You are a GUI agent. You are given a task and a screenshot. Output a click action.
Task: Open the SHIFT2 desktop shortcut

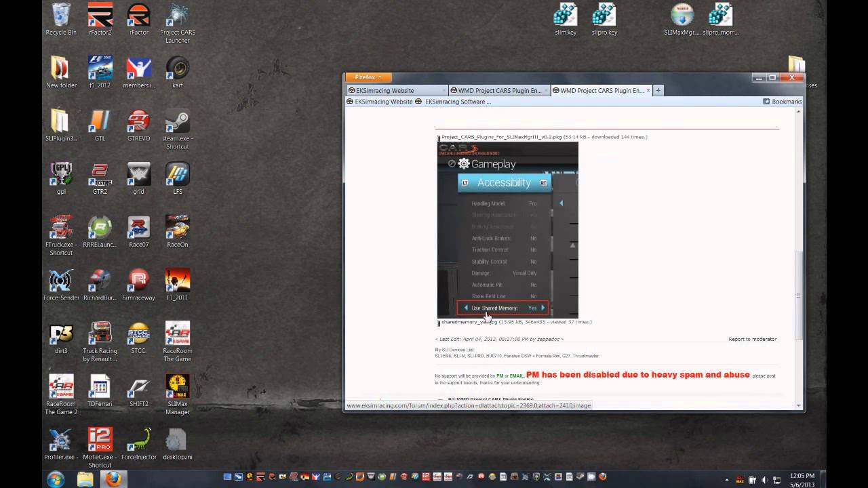coord(139,390)
